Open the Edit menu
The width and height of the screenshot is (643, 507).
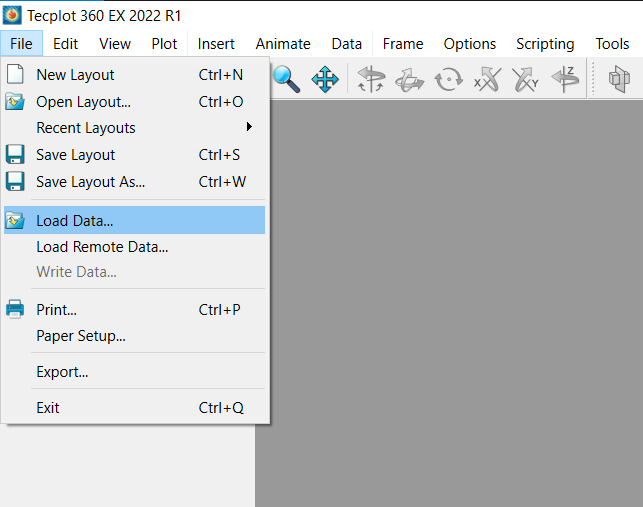coord(65,43)
